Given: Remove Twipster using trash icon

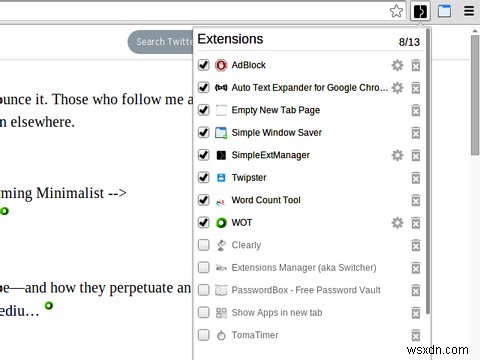Looking at the screenshot, I should [x=416, y=178].
